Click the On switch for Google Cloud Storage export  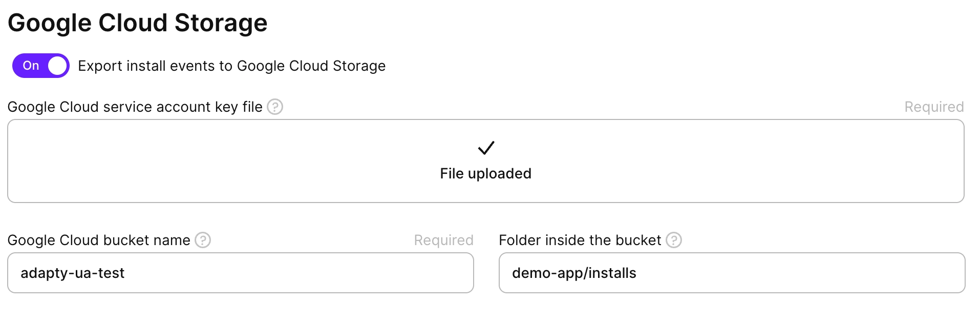pos(40,65)
